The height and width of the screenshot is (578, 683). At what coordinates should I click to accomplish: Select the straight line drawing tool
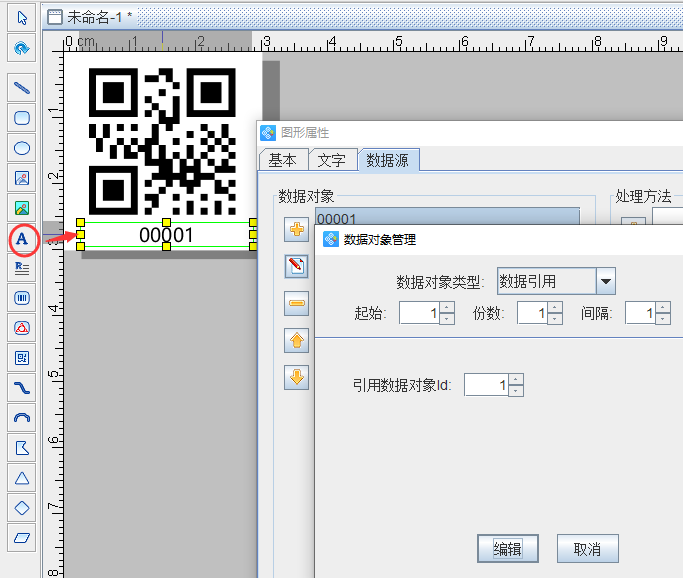[x=22, y=87]
